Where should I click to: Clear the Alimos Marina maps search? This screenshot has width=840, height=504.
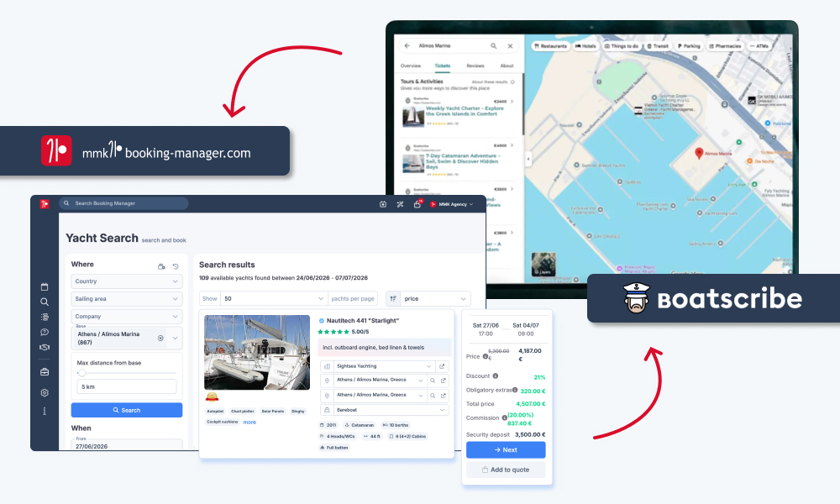[510, 46]
